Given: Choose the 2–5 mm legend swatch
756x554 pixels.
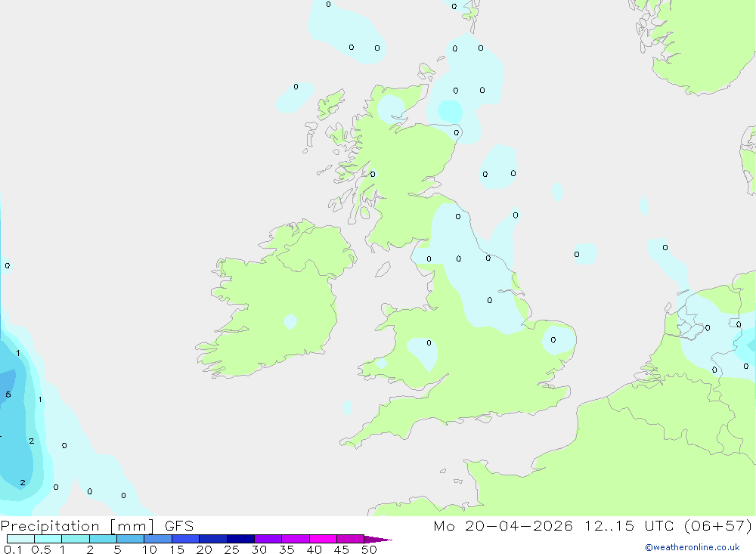Looking at the screenshot, I should coord(103,539).
